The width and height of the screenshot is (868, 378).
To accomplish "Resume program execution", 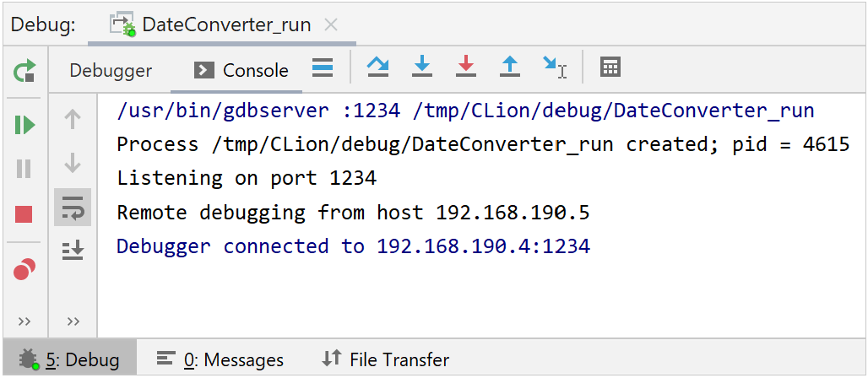I will pyautogui.click(x=24, y=125).
